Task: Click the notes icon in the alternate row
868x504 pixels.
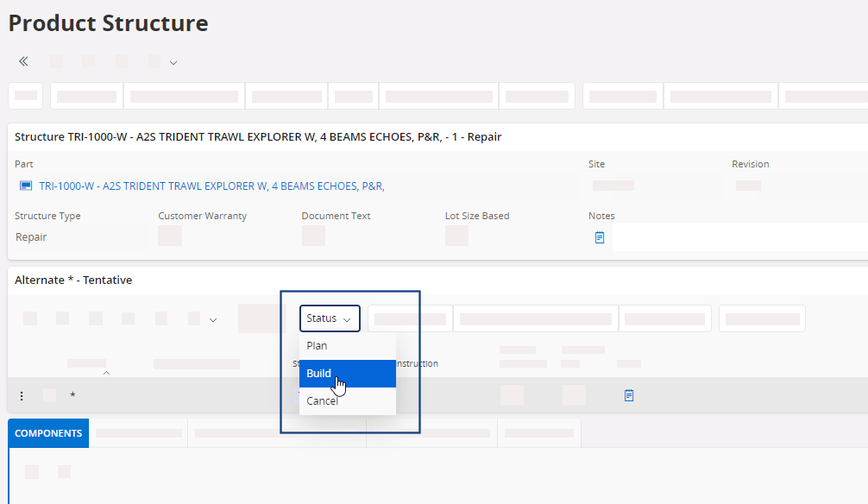Action: pos(629,395)
